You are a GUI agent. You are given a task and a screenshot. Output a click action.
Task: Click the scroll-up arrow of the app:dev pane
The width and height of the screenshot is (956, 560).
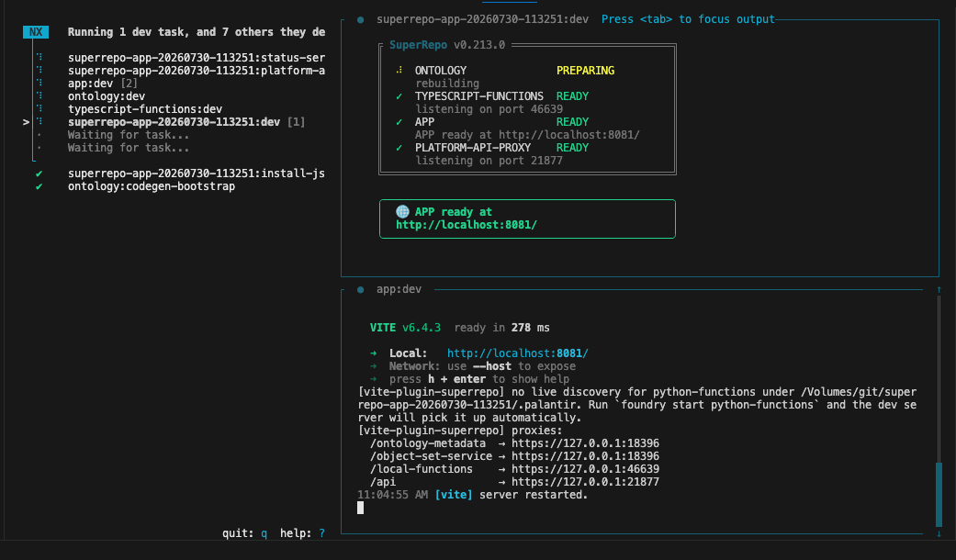[x=939, y=289]
